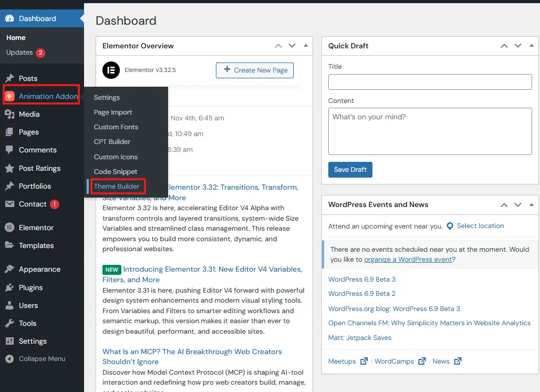Open Theme Builder from the submenu
The height and width of the screenshot is (392, 540).
(x=117, y=187)
